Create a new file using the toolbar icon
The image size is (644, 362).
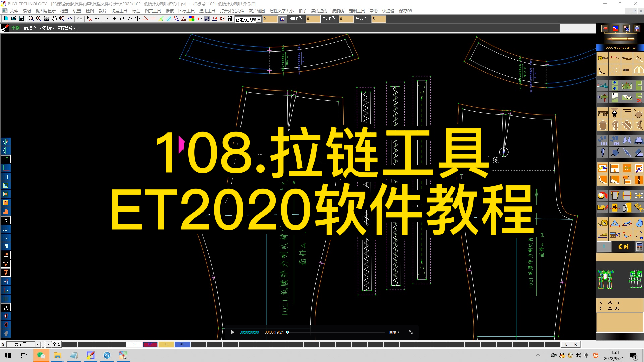[6, 19]
